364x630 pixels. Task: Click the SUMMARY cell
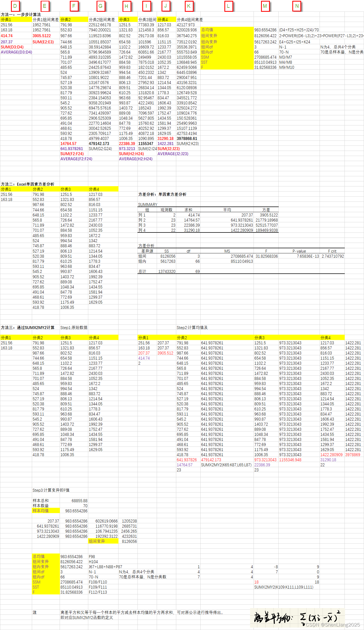point(148,204)
